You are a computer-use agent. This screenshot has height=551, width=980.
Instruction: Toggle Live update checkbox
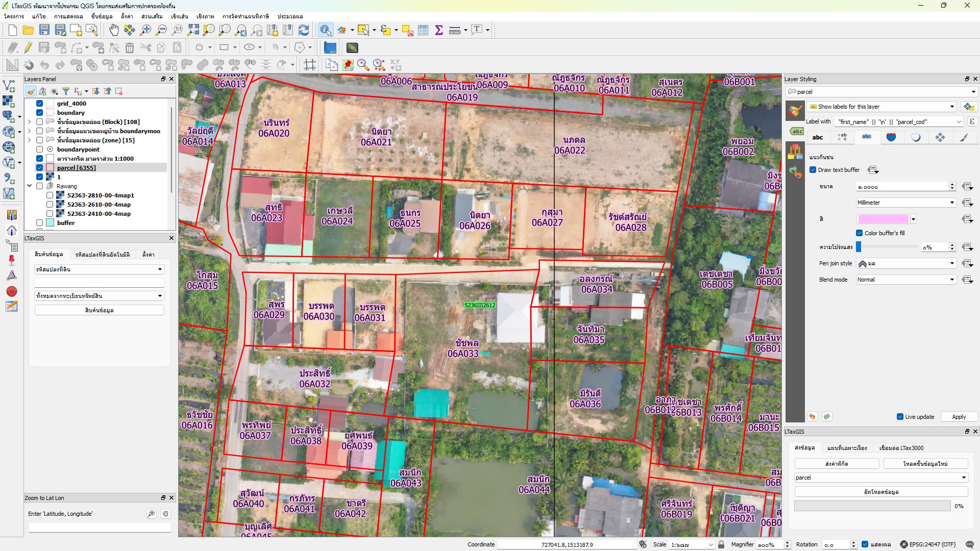pos(900,417)
